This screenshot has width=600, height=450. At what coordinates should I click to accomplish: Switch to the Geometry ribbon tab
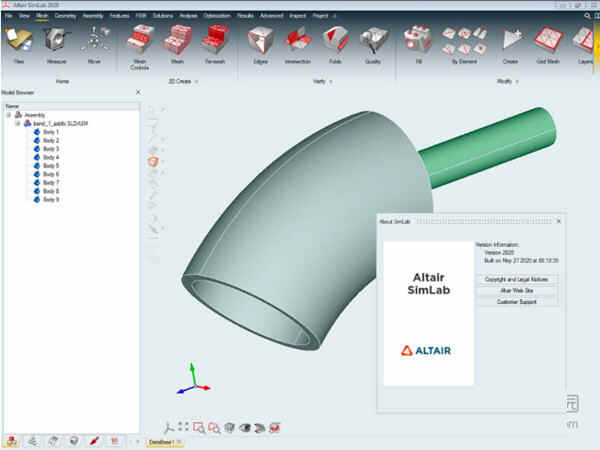point(65,16)
